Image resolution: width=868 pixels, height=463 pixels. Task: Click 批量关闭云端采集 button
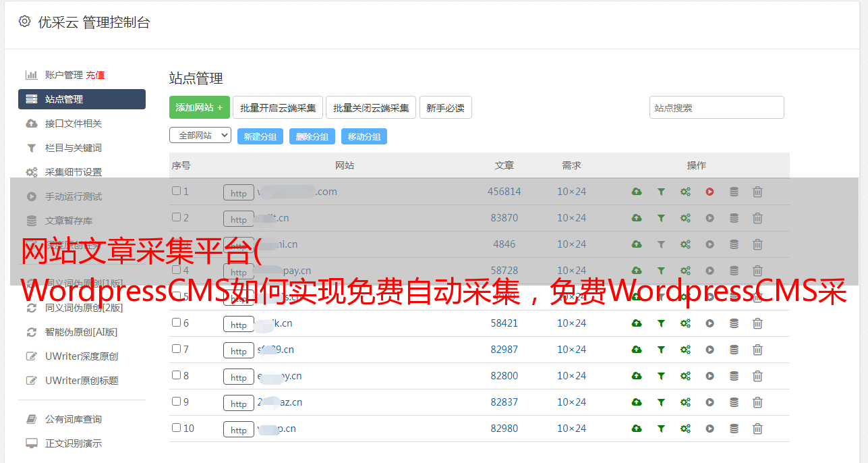(371, 107)
